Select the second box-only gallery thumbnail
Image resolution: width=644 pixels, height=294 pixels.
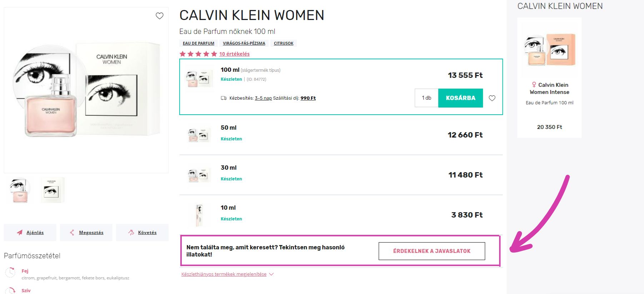(x=53, y=190)
